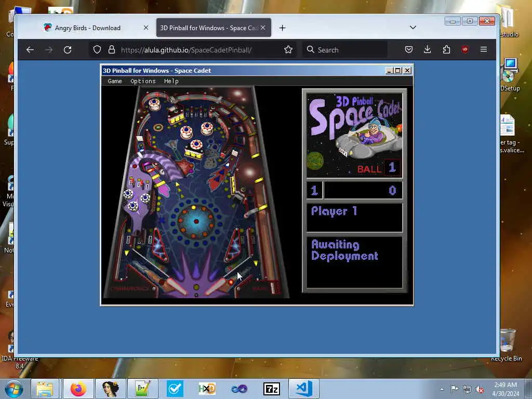This screenshot has width=532, height=399.
Task: Open Windows Explorer from the taskbar
Action: (x=45, y=389)
